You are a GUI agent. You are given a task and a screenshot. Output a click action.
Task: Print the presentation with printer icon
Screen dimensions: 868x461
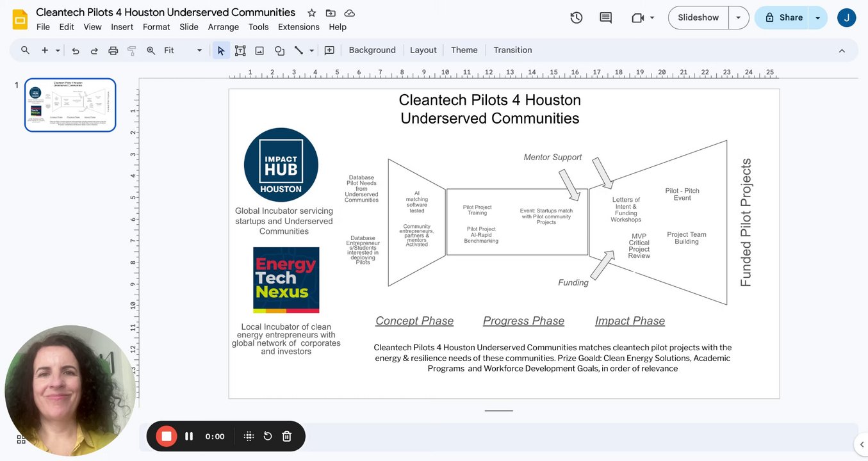point(113,50)
